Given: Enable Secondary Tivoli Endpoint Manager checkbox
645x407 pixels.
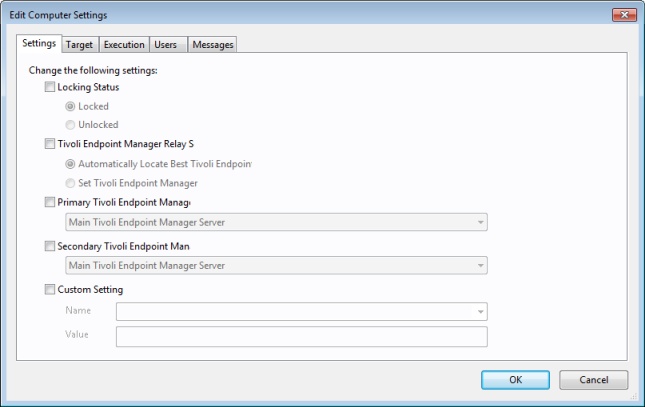Looking at the screenshot, I should (x=51, y=247).
